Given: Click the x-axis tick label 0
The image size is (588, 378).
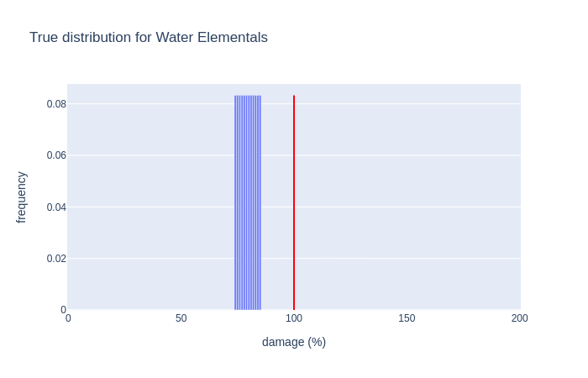Looking at the screenshot, I should coord(68,318).
